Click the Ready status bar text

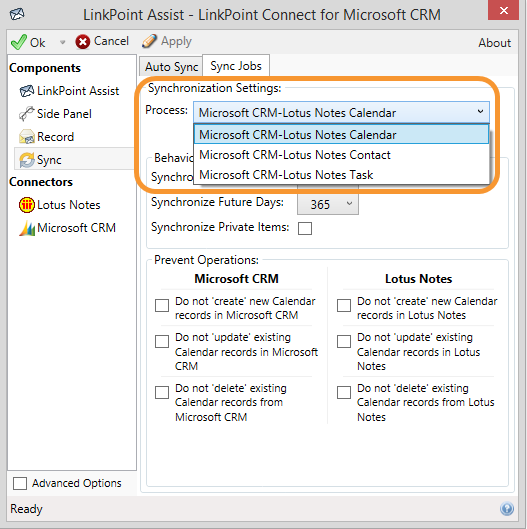coord(26,508)
